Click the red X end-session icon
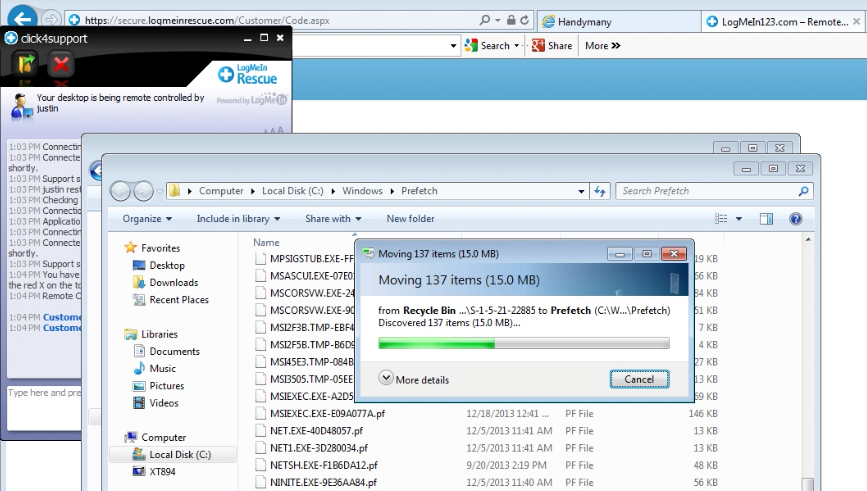Viewport: 867px width, 491px height. 62,66
